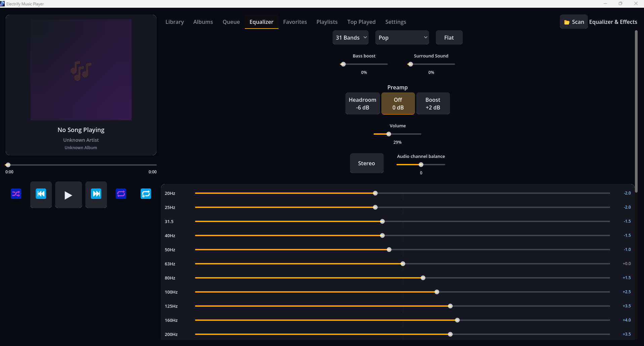Select the Off 0 dB preamp option

pos(398,103)
